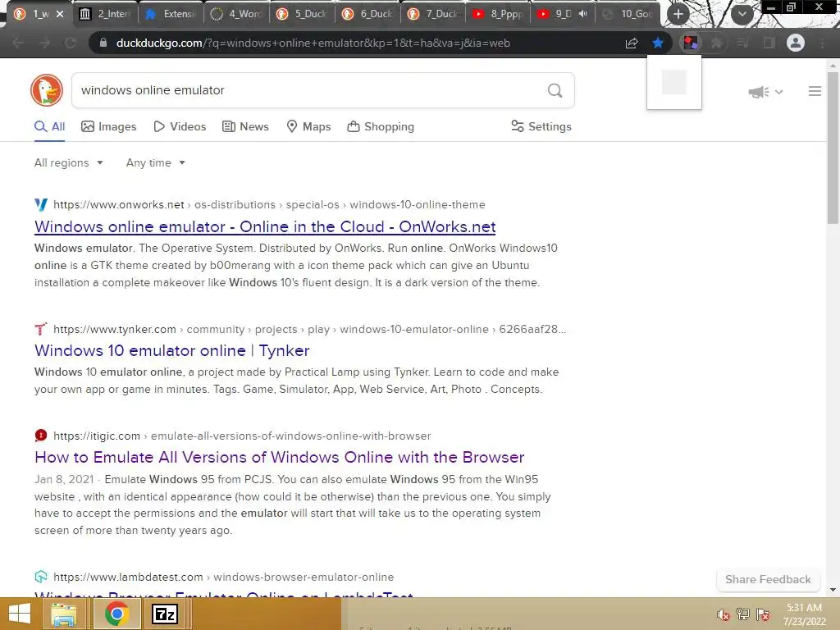Open the Chrome profile avatar
The height and width of the screenshot is (630, 840).
coord(796,43)
